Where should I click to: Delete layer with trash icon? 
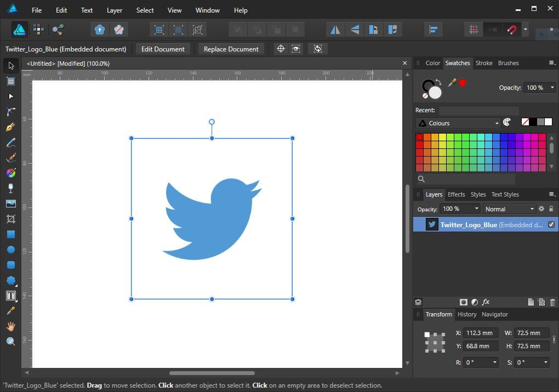(x=552, y=302)
